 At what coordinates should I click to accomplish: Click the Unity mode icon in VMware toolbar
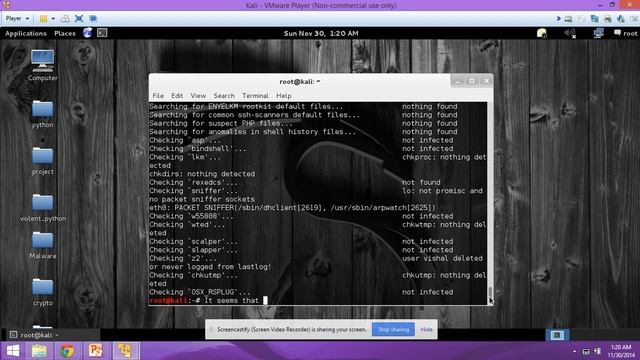[93, 18]
